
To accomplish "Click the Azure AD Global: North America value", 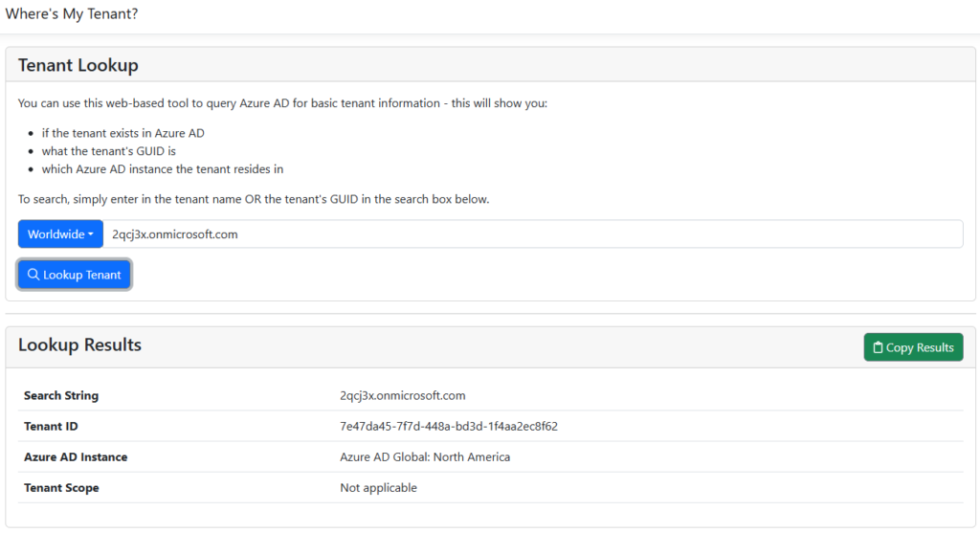I will [x=425, y=456].
